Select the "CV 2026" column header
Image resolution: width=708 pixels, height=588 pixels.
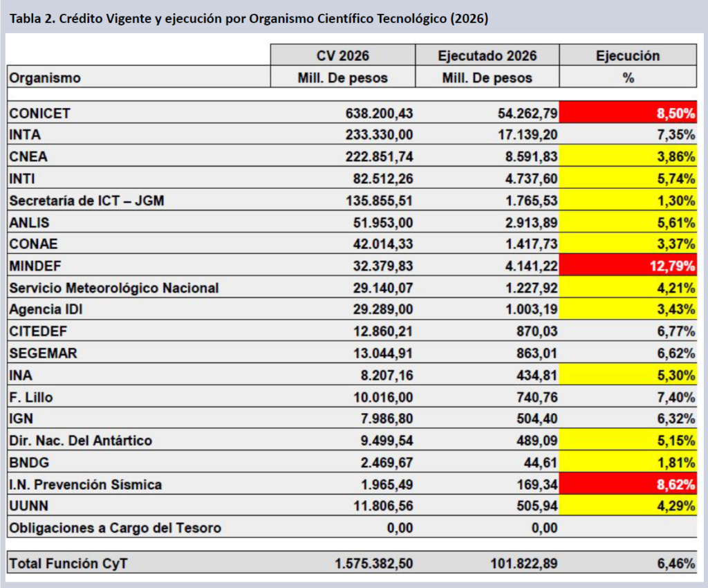[x=342, y=56]
